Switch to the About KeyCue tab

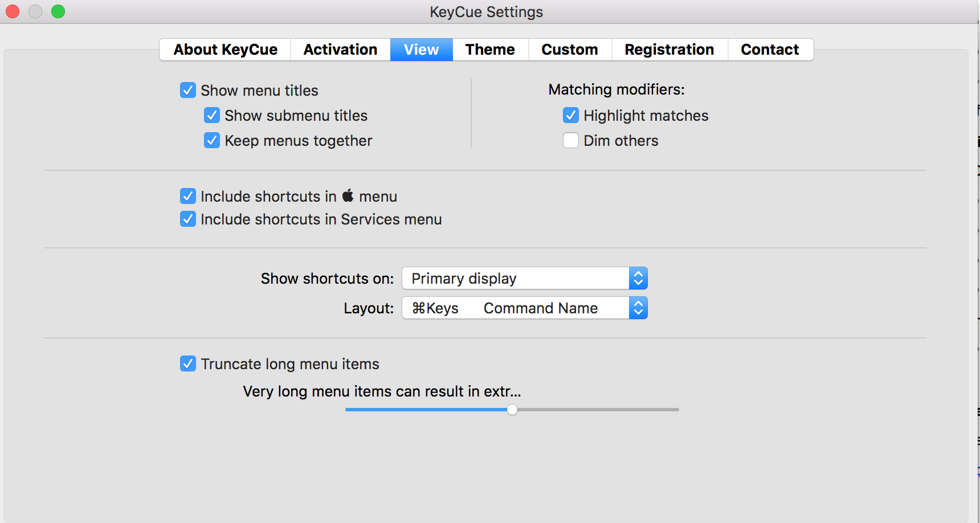click(x=225, y=50)
